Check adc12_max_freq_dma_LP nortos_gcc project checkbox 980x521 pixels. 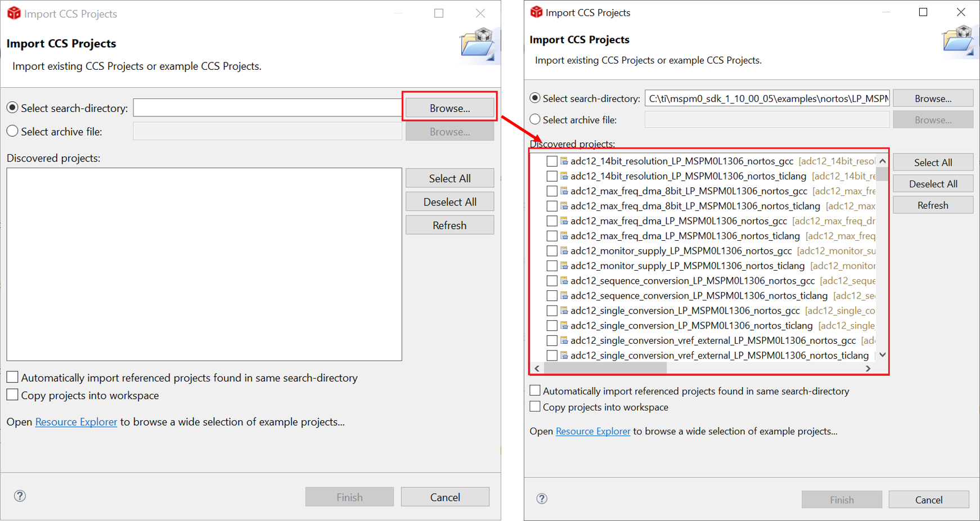coord(552,221)
